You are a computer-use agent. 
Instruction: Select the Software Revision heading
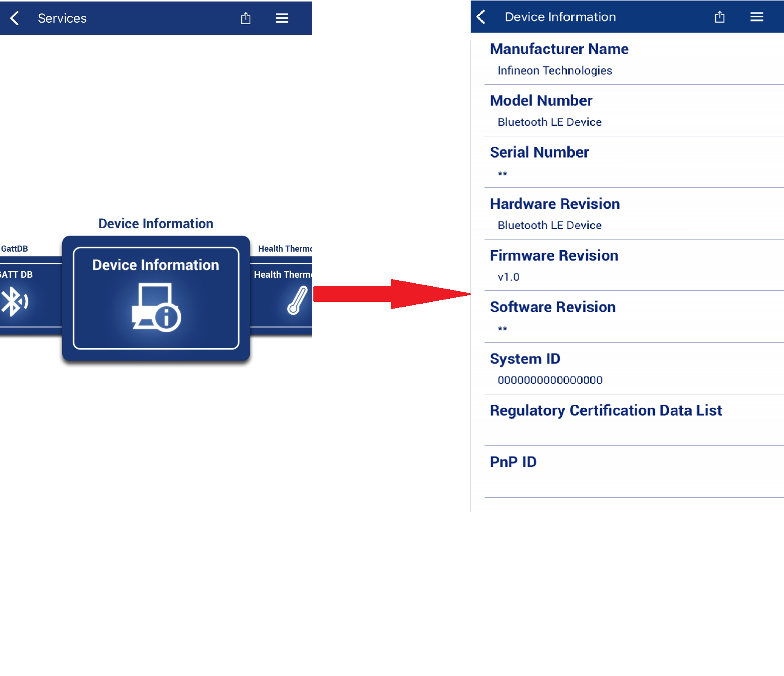coord(552,307)
